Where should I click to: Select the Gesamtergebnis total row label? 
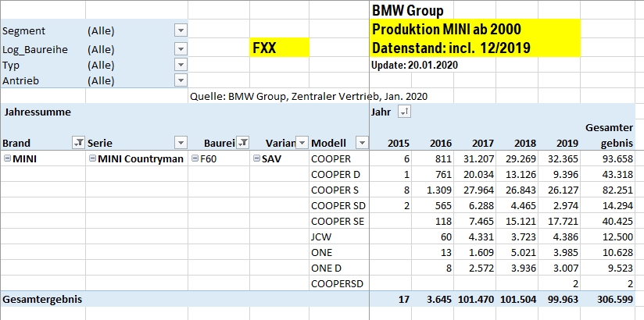click(42, 299)
